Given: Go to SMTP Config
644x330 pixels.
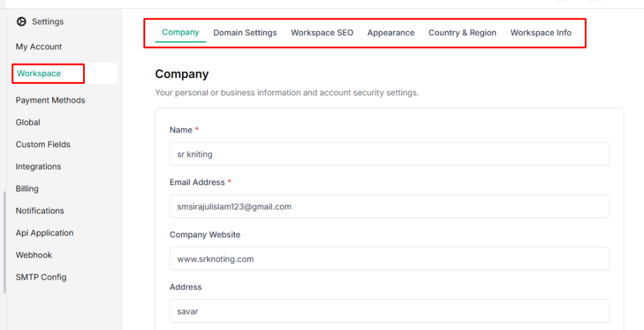Looking at the screenshot, I should [x=41, y=277].
